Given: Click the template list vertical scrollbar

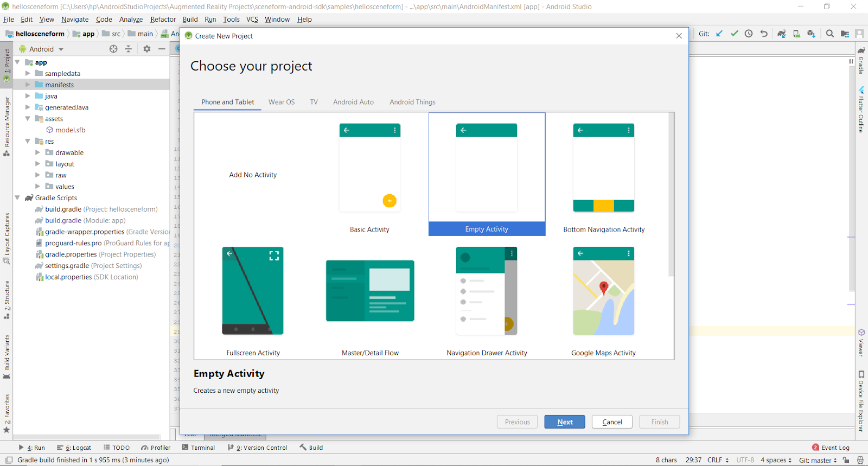Looking at the screenshot, I should [x=671, y=195].
